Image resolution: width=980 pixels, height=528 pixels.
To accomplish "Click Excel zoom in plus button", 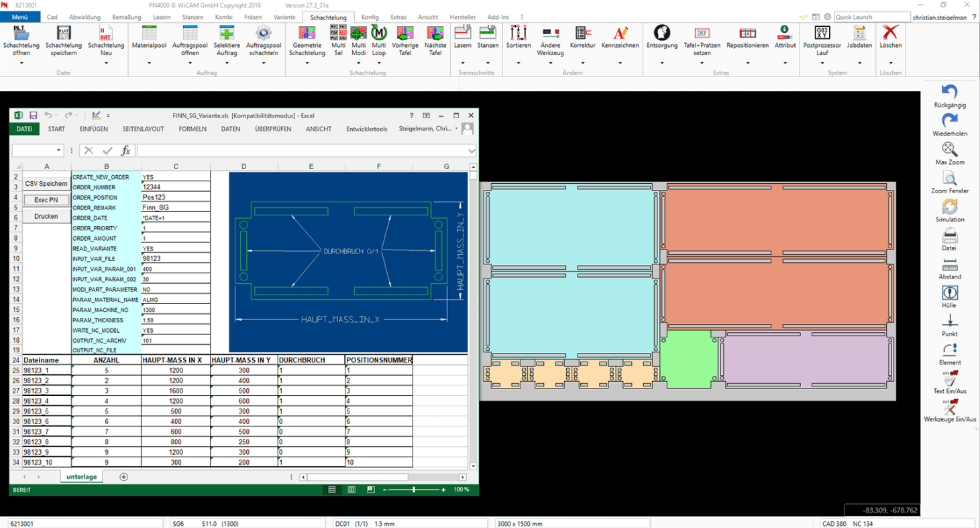I will point(444,490).
